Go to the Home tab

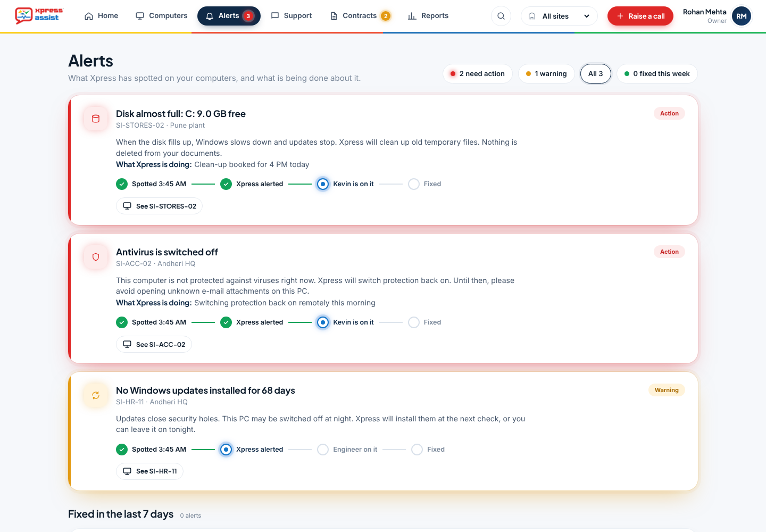pyautogui.click(x=101, y=16)
